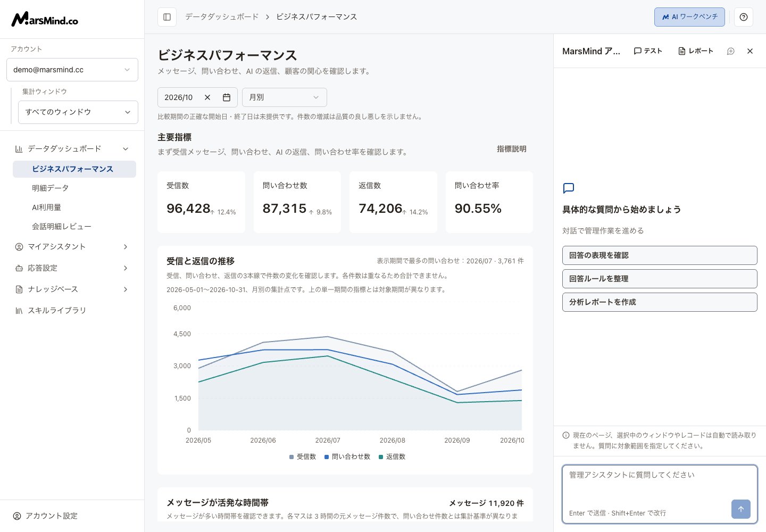Switch to the レポート tab

(696, 51)
